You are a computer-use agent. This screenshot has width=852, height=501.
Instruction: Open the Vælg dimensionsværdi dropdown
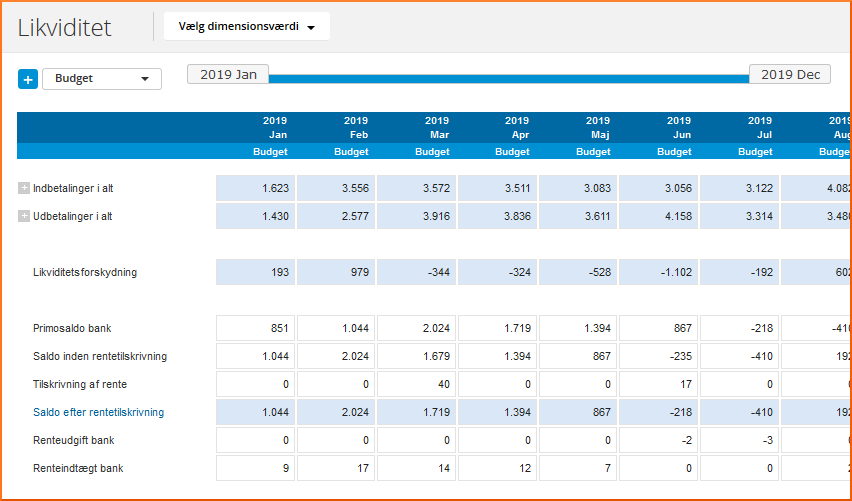[246, 27]
